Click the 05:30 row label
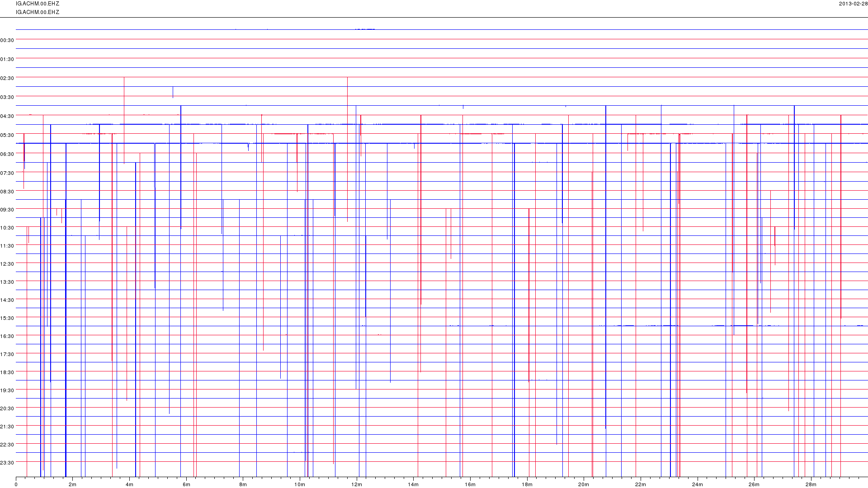Viewport: 868px width, 488px height. pyautogui.click(x=7, y=135)
